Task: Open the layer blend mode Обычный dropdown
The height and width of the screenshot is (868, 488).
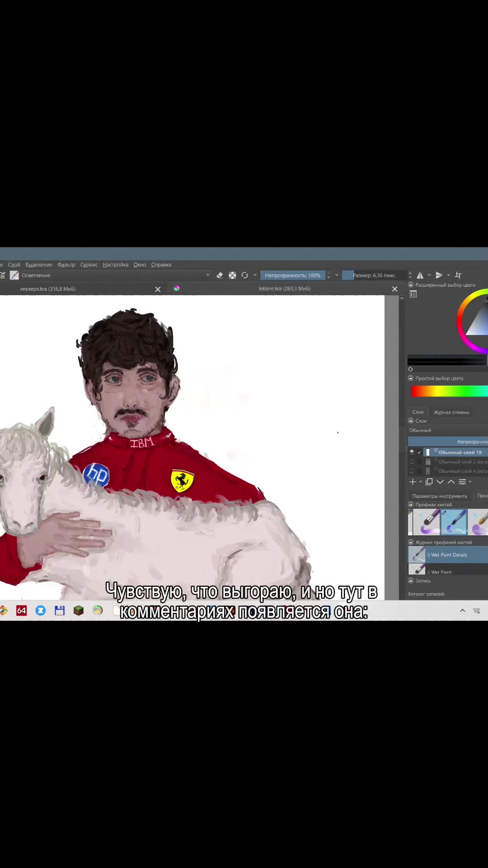Action: (448, 430)
